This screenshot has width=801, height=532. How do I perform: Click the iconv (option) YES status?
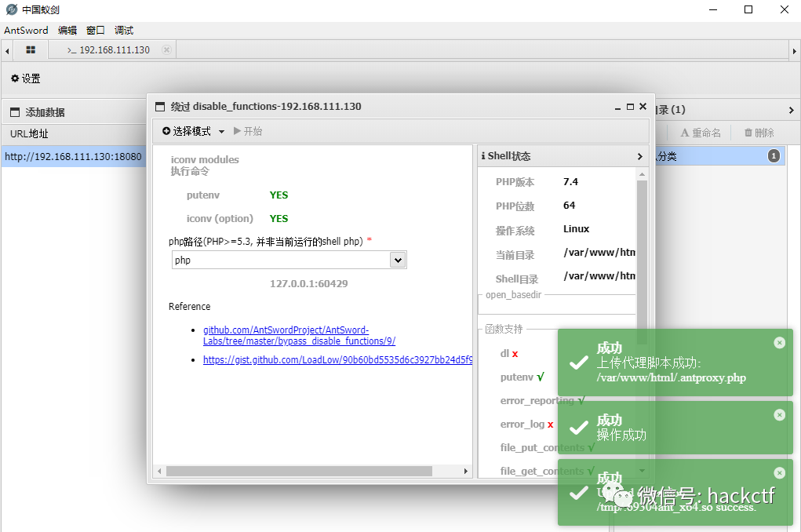(279, 219)
